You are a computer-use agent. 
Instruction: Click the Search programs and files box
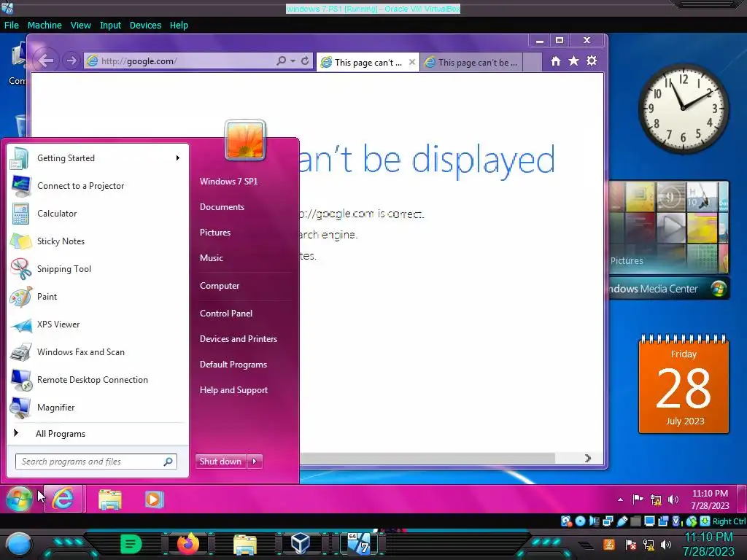click(x=96, y=462)
